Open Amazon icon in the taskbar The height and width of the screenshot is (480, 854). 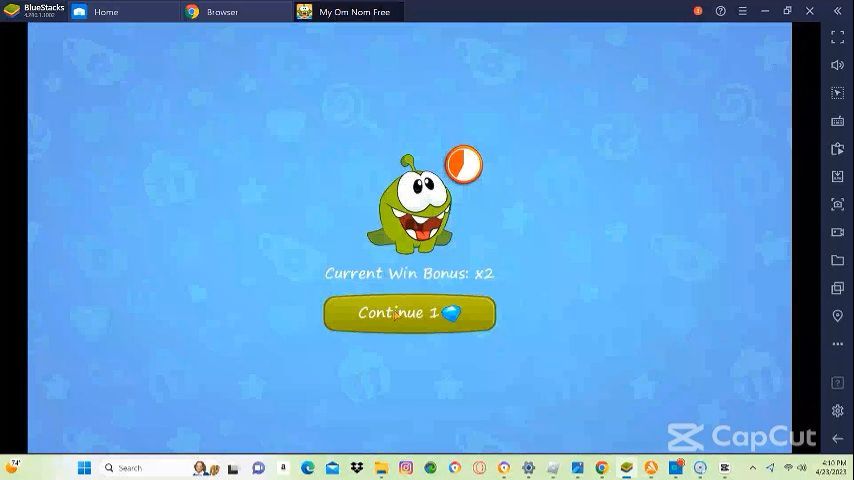pos(283,467)
